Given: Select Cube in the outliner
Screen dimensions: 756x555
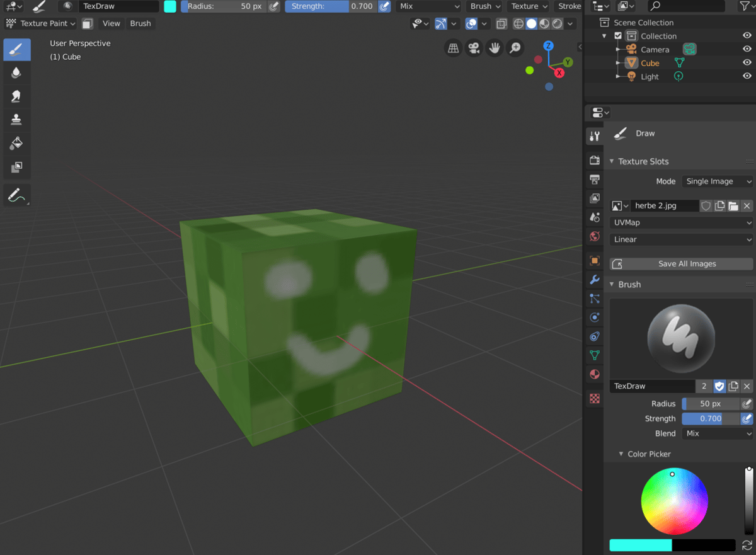Looking at the screenshot, I should coord(650,63).
